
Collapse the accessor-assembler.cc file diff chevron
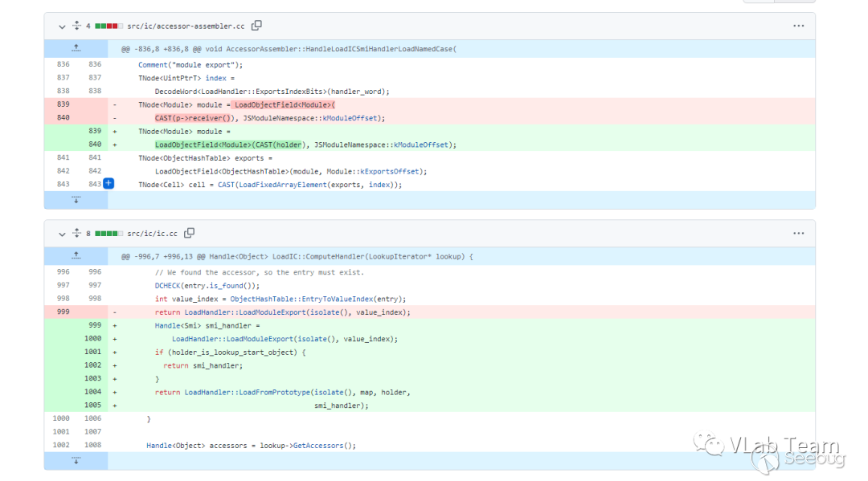(62, 26)
